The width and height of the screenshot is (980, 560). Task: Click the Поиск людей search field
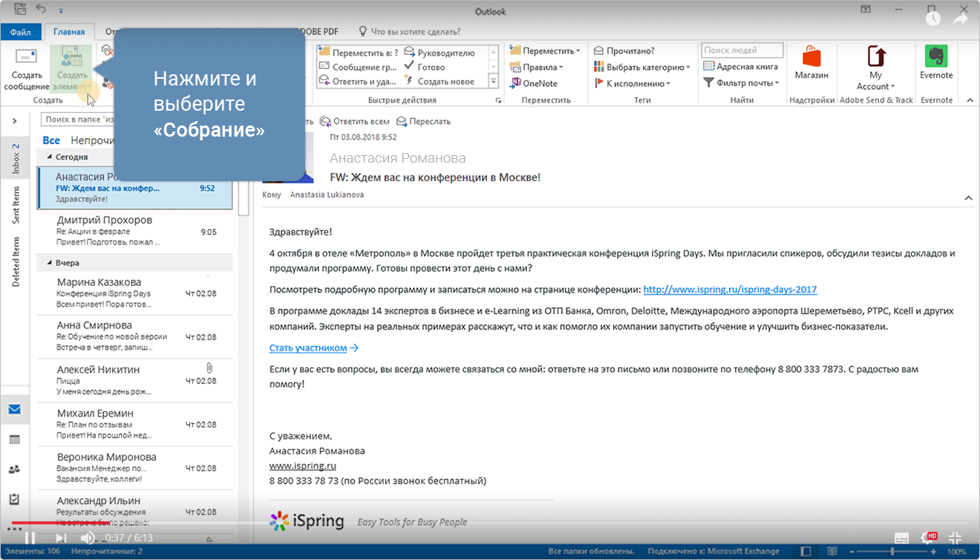tap(742, 51)
